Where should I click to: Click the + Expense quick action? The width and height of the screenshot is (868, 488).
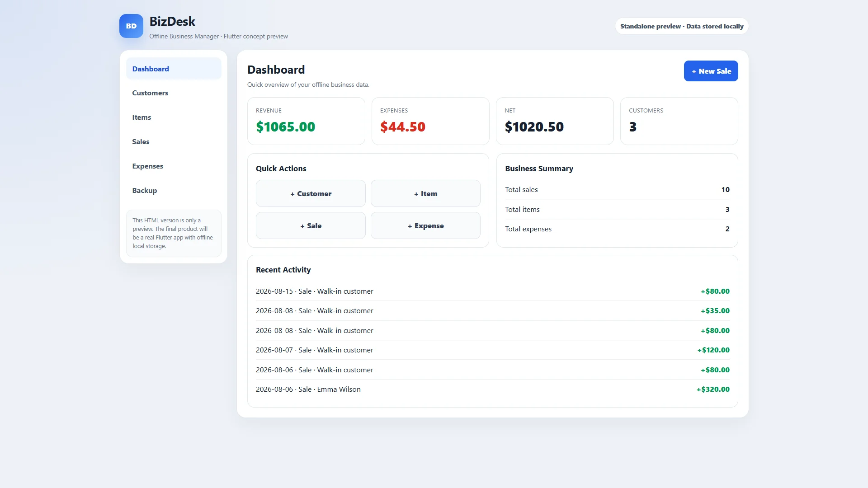tap(425, 225)
